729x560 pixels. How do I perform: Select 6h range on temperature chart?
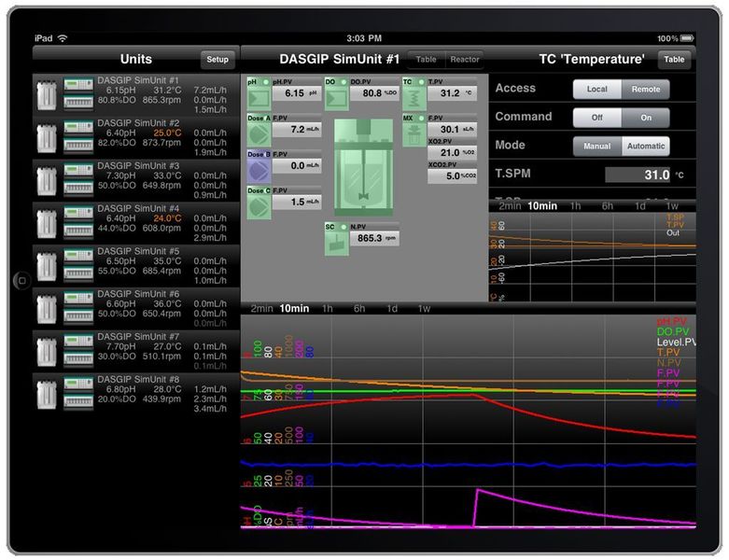click(608, 206)
